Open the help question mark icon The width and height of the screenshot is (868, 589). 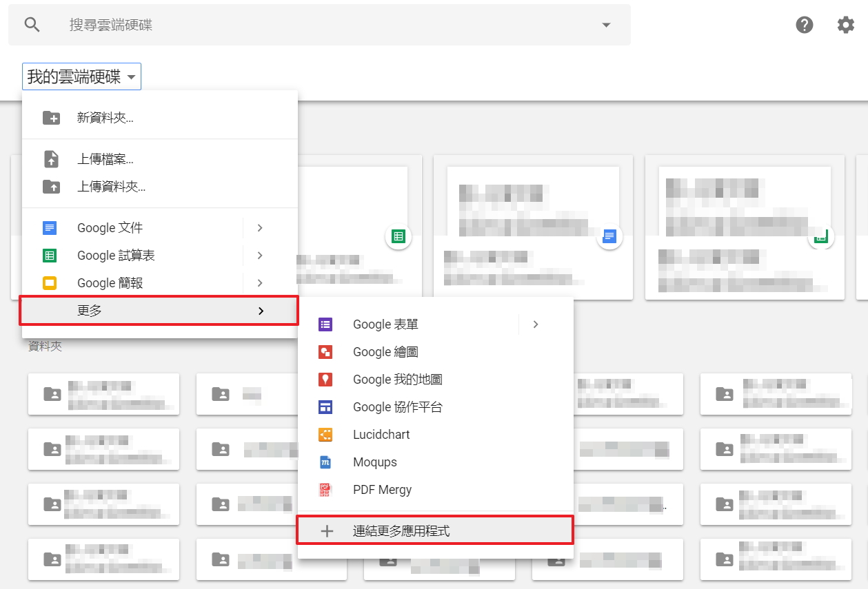click(805, 25)
